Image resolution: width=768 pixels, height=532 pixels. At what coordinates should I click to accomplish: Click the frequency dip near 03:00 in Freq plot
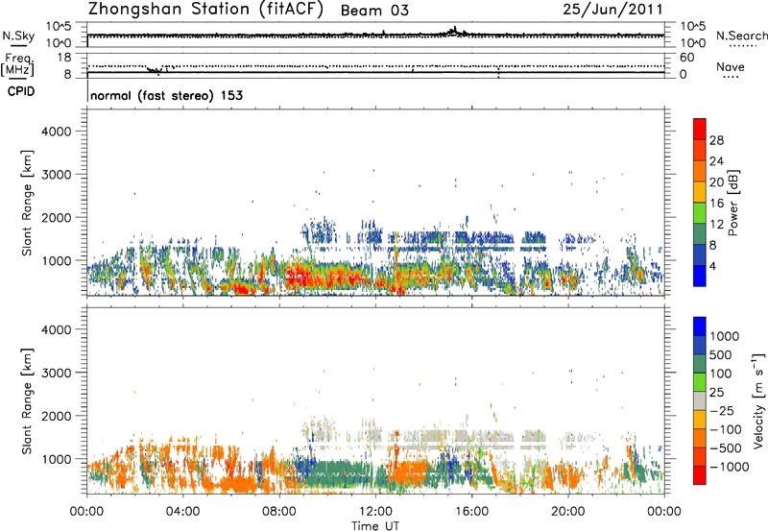(155, 70)
